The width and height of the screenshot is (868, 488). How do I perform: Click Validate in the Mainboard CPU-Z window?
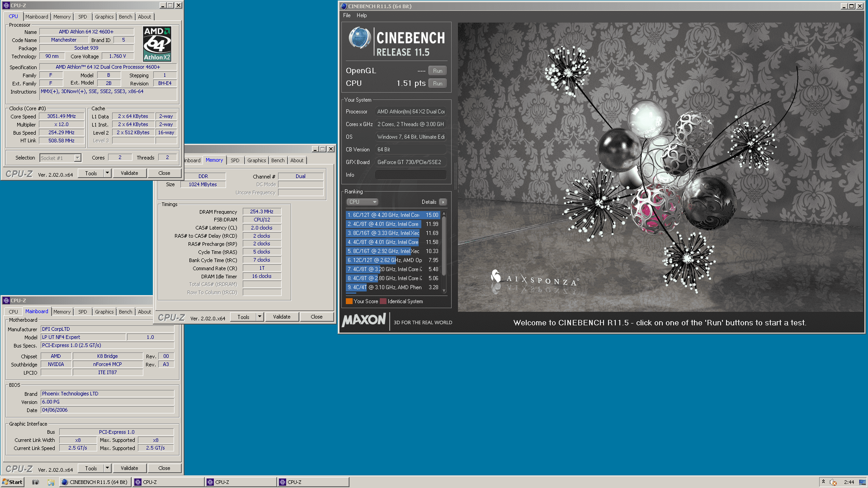129,468
